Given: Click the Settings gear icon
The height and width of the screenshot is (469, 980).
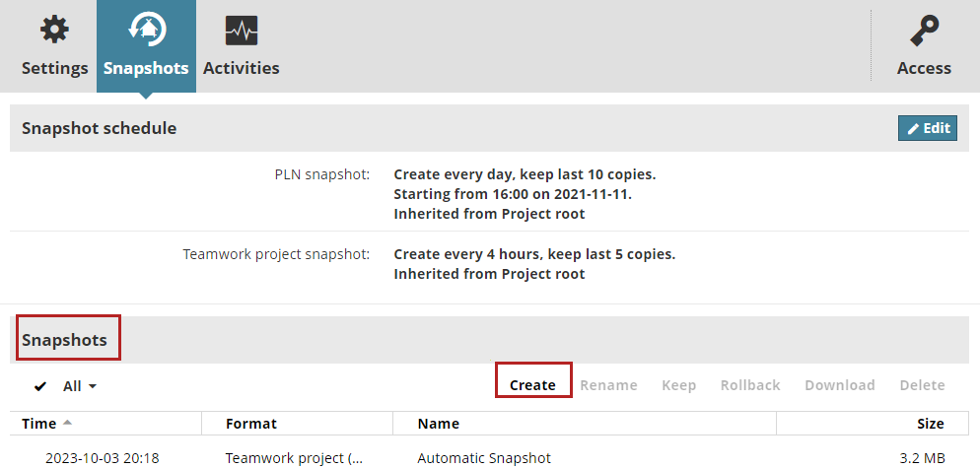Looking at the screenshot, I should click(x=54, y=31).
